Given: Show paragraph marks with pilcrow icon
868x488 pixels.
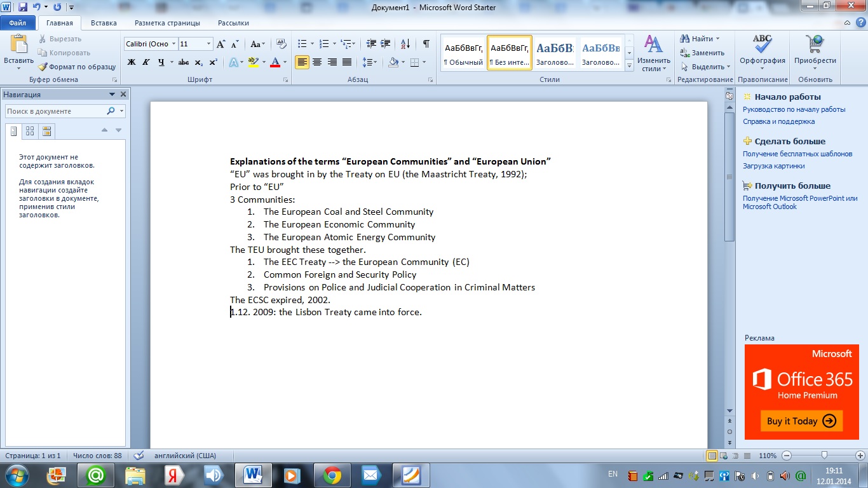Looking at the screenshot, I should point(426,44).
